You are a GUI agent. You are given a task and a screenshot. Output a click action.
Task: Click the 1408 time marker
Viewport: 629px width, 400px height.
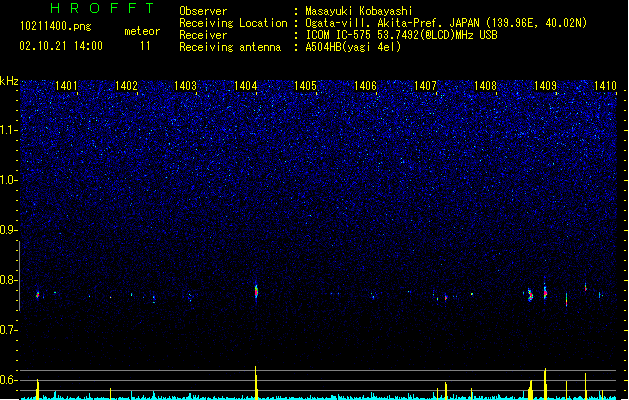coord(485,86)
